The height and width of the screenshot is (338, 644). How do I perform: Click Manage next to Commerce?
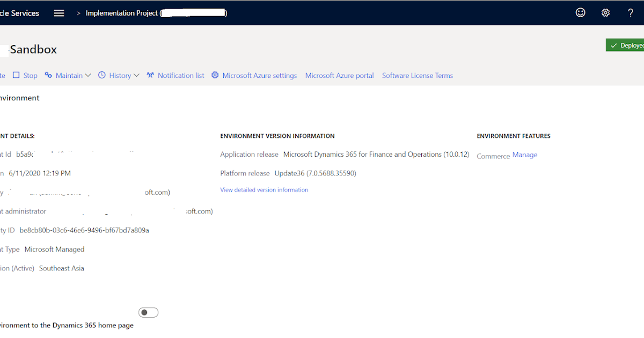pos(525,155)
